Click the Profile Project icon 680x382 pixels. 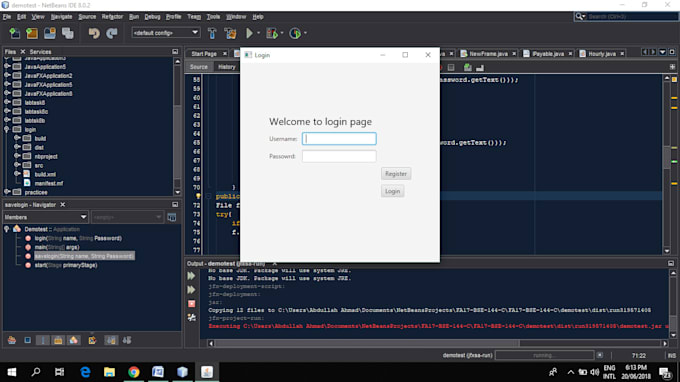tap(295, 33)
